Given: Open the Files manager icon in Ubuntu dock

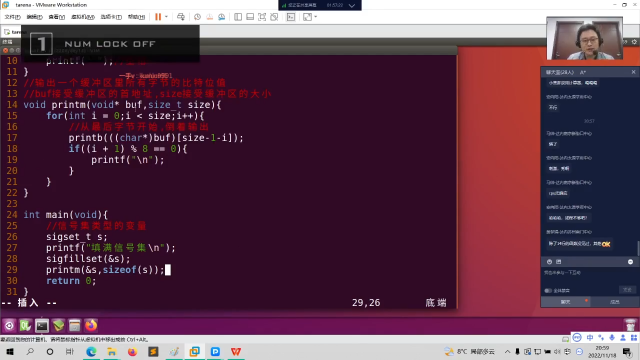Looking at the screenshot, I should pos(75,325).
